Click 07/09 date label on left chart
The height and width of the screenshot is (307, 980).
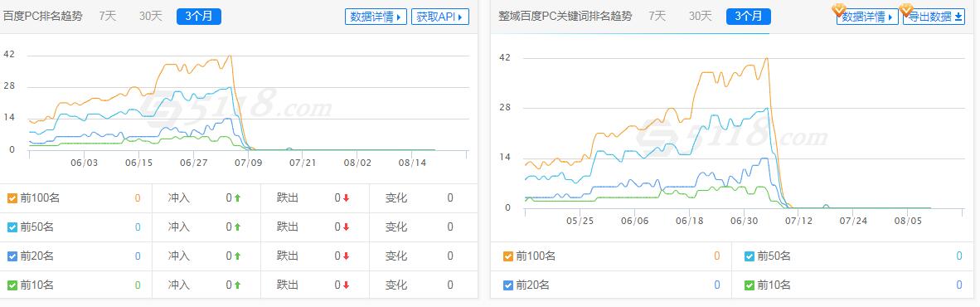248,163
